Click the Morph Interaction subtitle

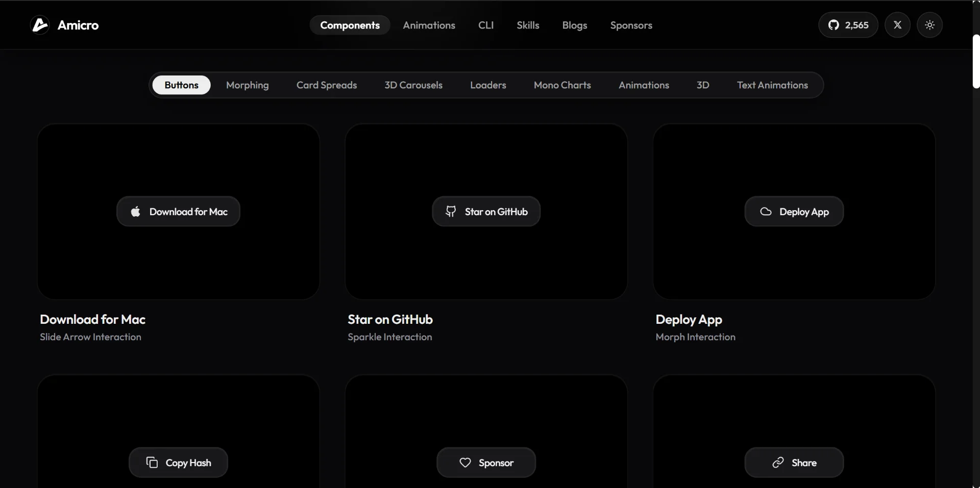coord(695,337)
